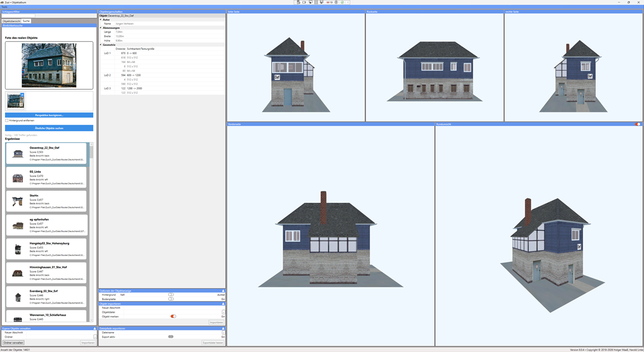Viewport: 644px width, 352px height.
Task: Toggle the Export aktiv switch
Action: (x=171, y=336)
